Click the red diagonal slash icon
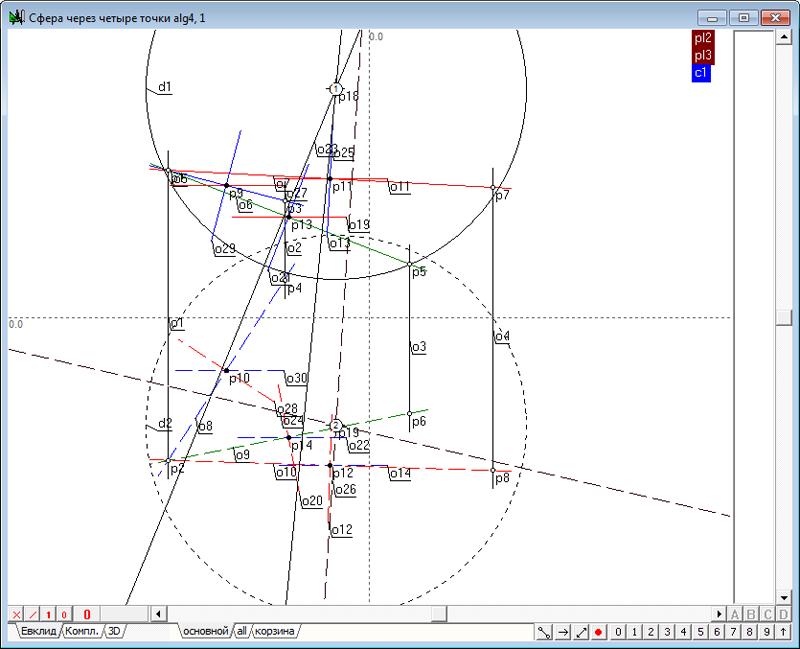The image size is (800, 649). pos(32,614)
